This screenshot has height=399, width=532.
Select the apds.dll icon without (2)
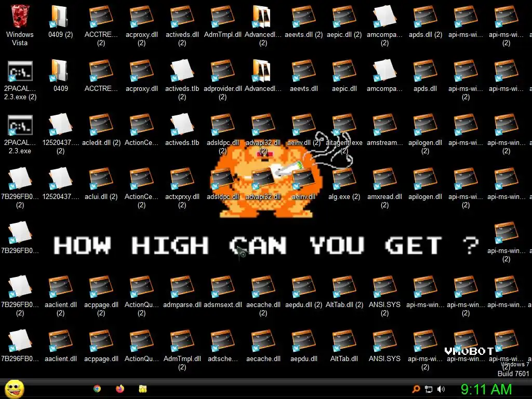point(425,70)
